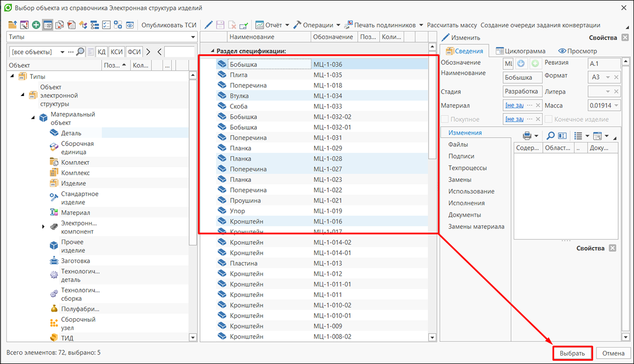Close the lower Свойства panel
Screen dimensions: 634x364
[x=612, y=248]
